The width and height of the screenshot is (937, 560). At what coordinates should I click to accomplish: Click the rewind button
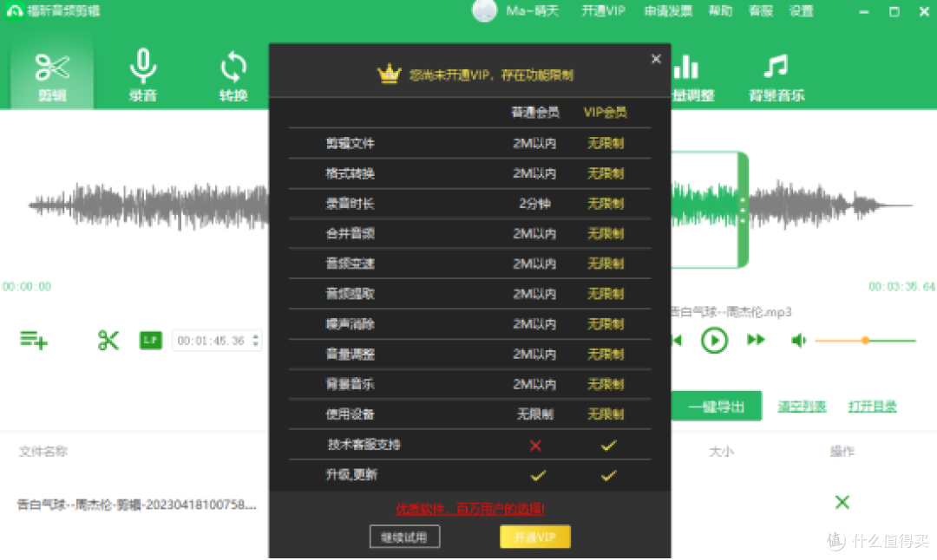677,341
